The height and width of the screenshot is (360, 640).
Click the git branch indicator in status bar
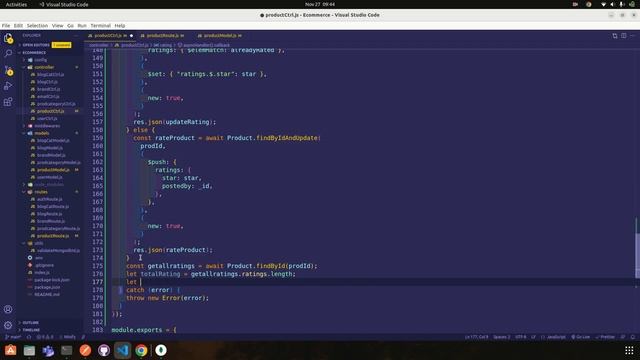(13, 337)
